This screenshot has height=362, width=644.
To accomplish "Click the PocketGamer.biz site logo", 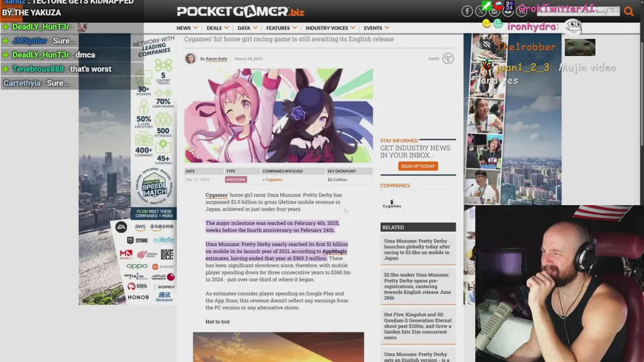I will point(240,11).
